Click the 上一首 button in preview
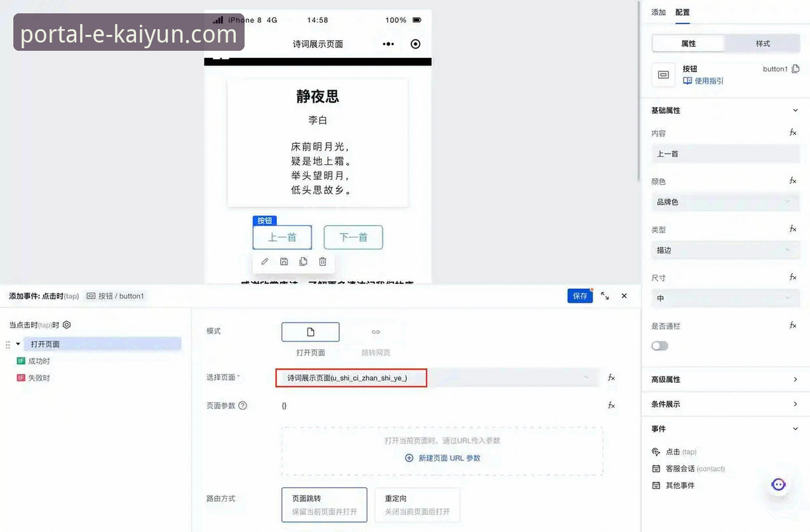 [282, 237]
